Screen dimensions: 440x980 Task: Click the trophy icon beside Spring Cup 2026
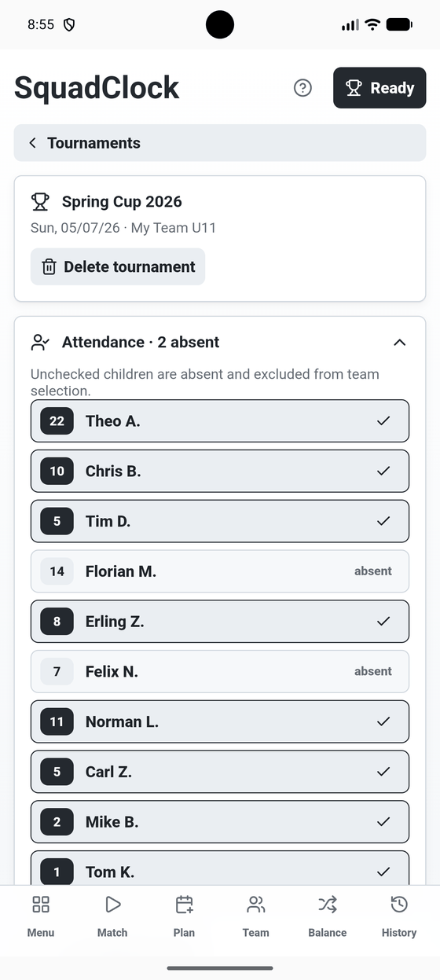40,202
